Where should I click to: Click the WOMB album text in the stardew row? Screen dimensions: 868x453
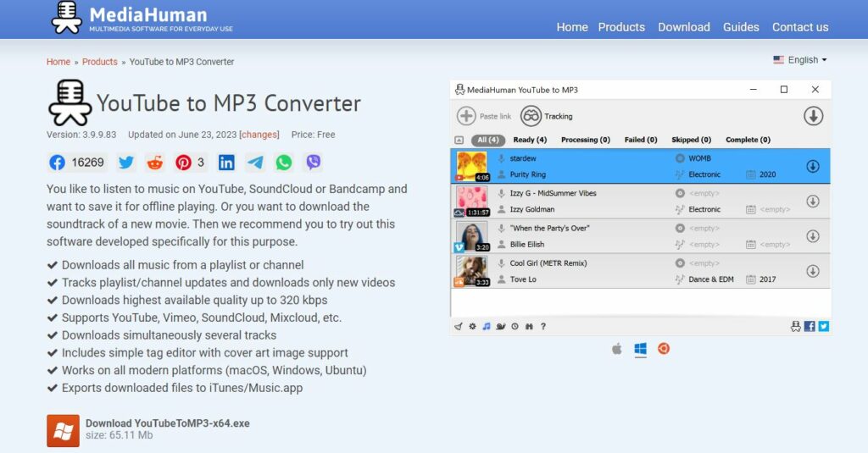699,158
